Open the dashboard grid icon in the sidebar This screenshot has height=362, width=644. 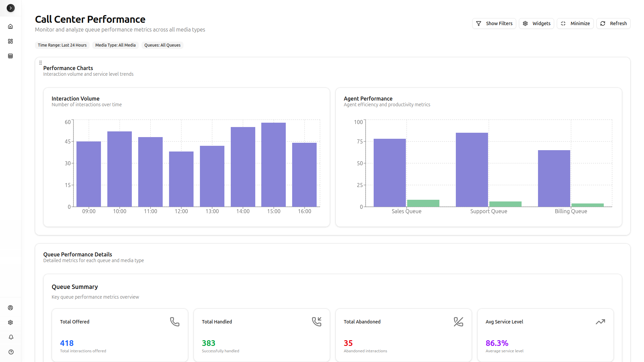pyautogui.click(x=10, y=41)
